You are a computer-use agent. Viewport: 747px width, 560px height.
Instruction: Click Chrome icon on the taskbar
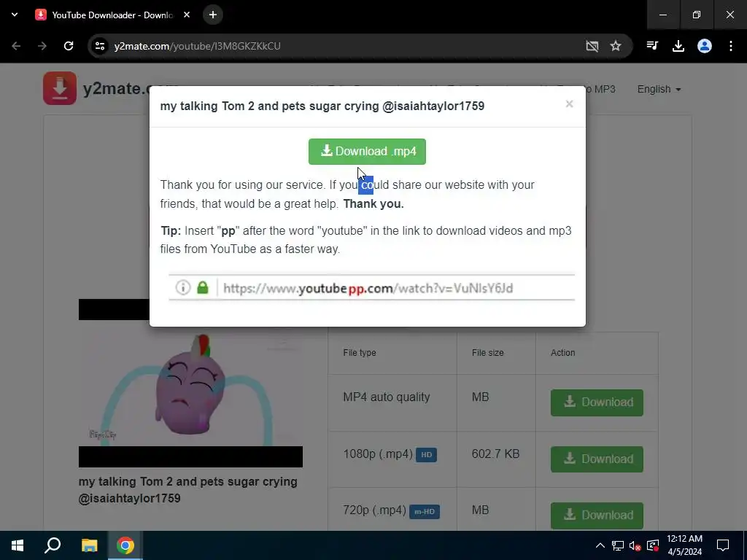125,545
